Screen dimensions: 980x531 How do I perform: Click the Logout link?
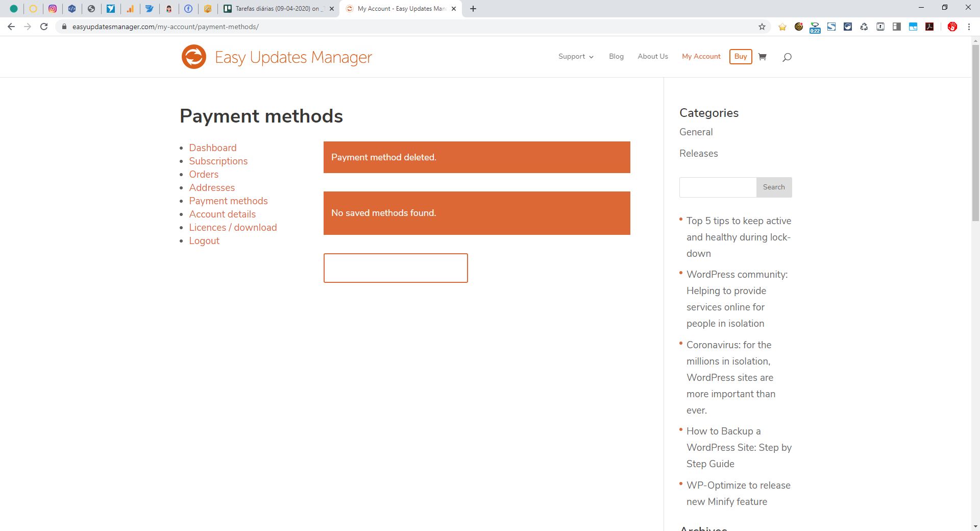204,240
